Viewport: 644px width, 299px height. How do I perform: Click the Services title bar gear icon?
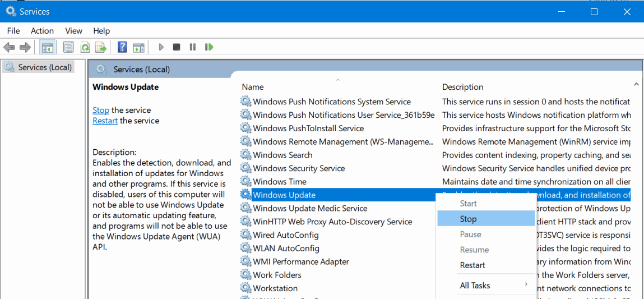11,12
